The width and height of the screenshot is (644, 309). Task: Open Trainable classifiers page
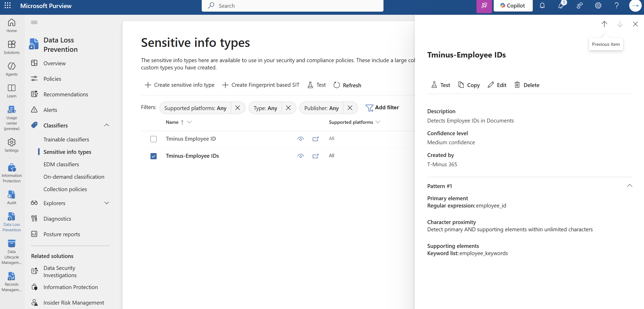(x=66, y=139)
